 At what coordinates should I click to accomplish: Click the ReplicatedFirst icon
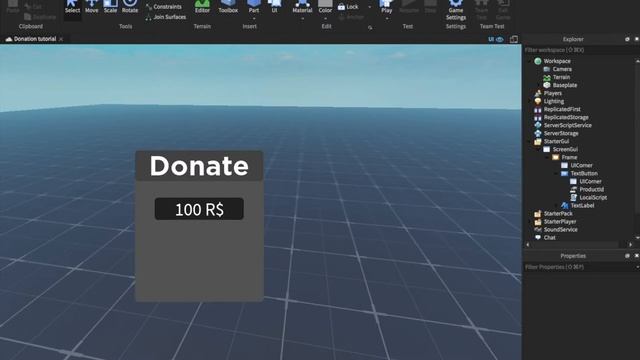click(538, 109)
